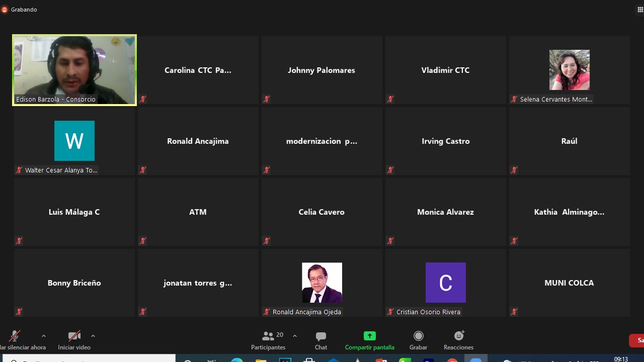The image size is (644, 362).
Task: Select Edison Barzola's video tile
Action: 74,70
